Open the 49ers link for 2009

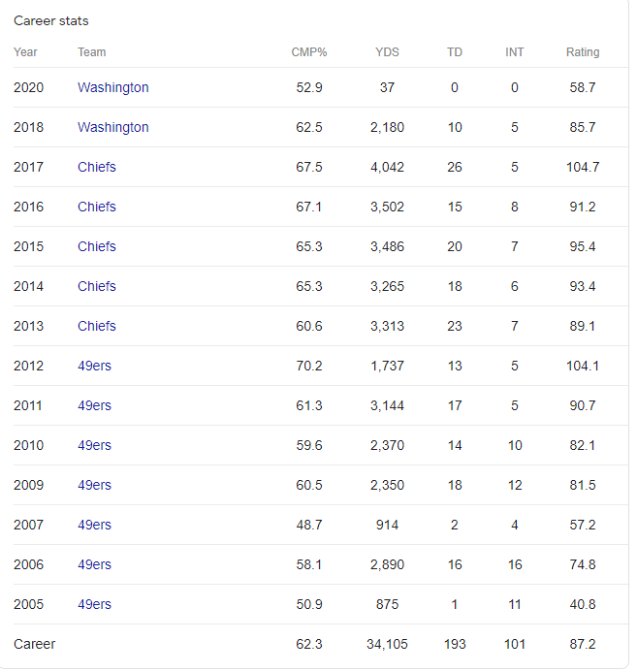point(94,485)
